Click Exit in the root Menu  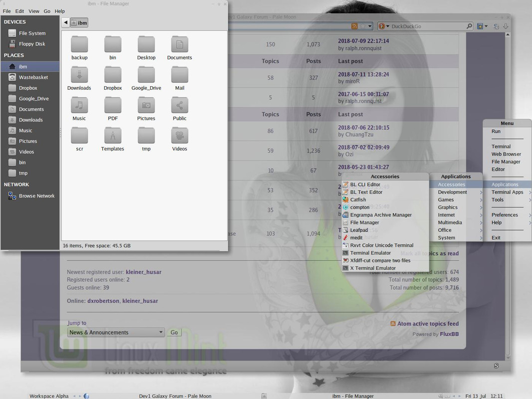[x=507, y=238]
